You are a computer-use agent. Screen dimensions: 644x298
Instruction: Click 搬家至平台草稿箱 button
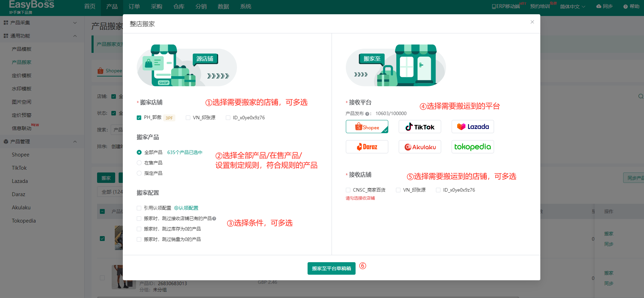(331, 268)
